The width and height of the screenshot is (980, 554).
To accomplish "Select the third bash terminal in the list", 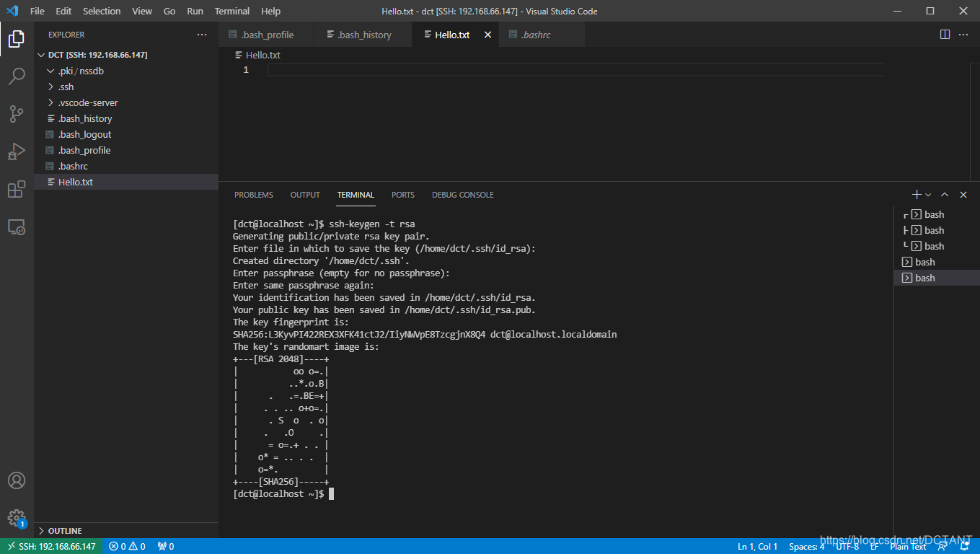I will pyautogui.click(x=937, y=246).
